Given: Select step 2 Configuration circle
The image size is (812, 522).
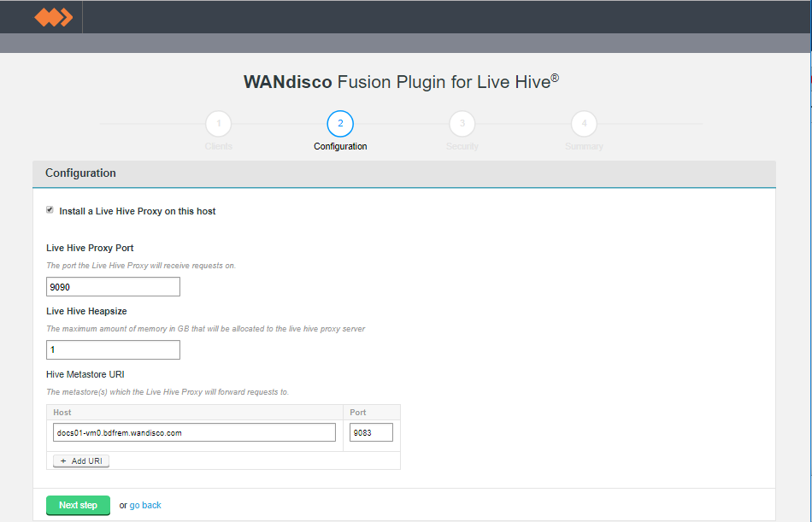Looking at the screenshot, I should [x=340, y=124].
